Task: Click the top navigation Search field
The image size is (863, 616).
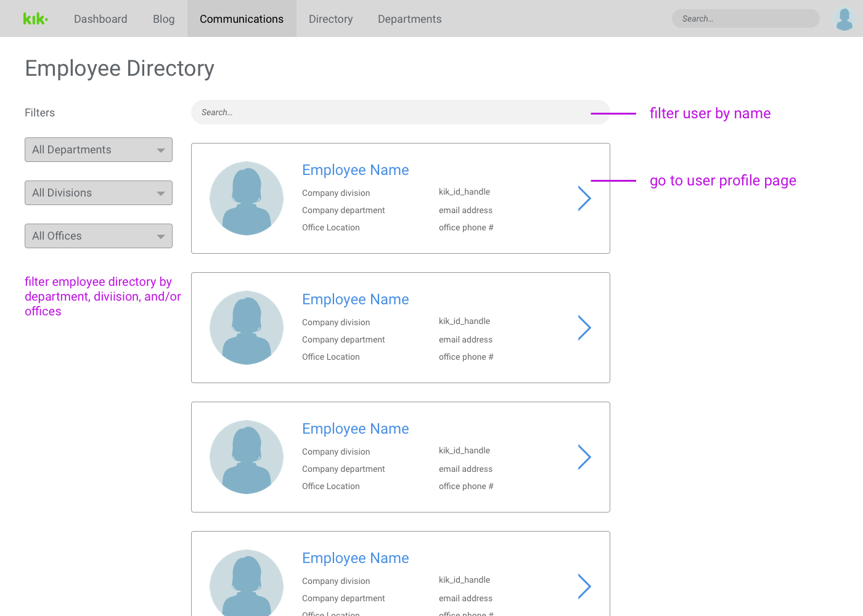Action: pos(746,18)
